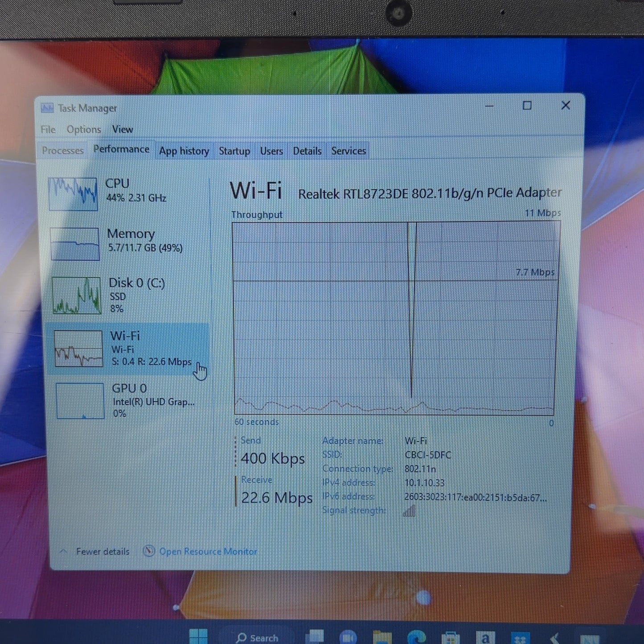
Task: Click the 44% 2.31 GHz CPU text
Action: [x=136, y=198]
